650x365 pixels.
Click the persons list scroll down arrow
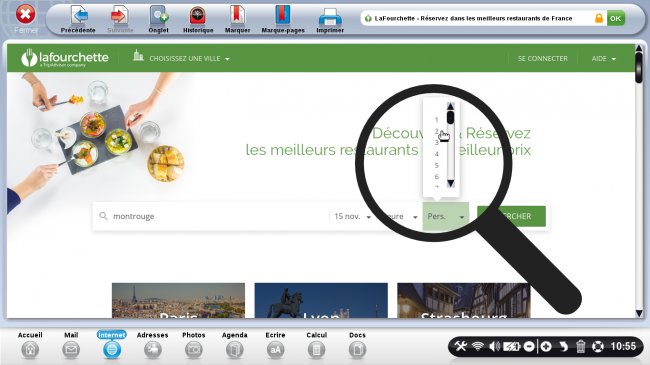point(451,183)
